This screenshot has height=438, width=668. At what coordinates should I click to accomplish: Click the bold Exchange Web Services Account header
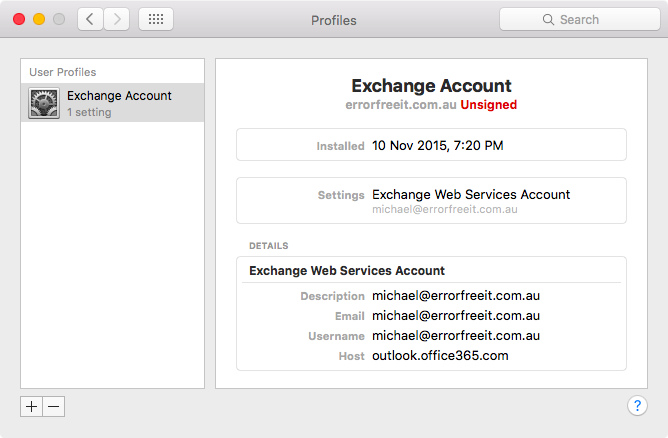347,271
